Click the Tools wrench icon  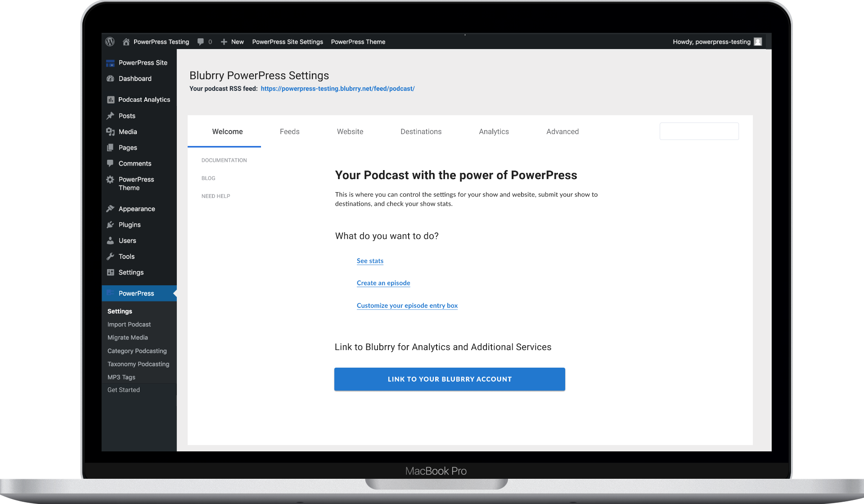(110, 256)
